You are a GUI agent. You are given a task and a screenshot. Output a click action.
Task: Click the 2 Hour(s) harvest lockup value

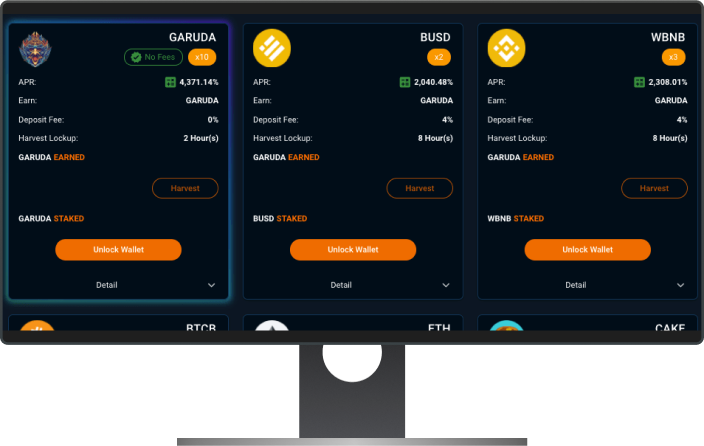[201, 138]
